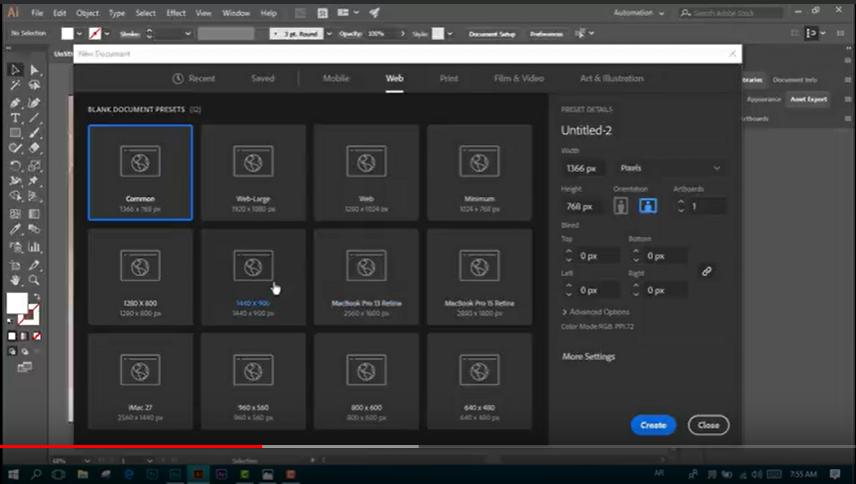This screenshot has width=856, height=484.
Task: Switch to Draw Behind mode
Action: click(25, 351)
